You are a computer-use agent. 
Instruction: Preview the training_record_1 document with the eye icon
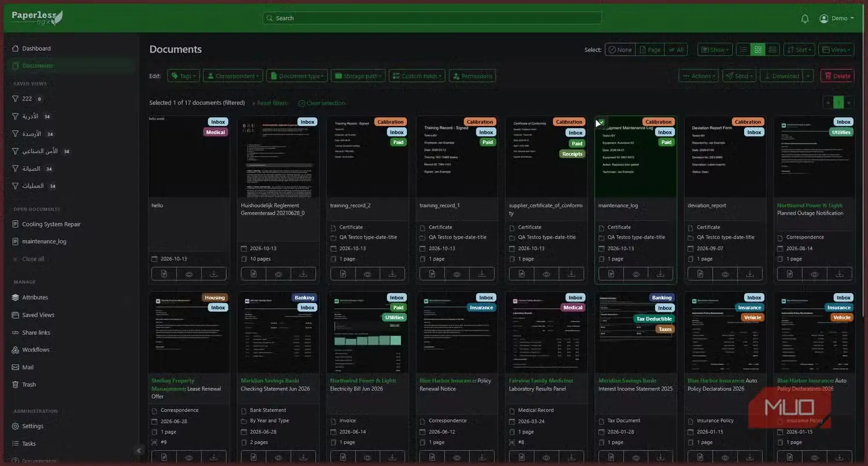click(457, 274)
